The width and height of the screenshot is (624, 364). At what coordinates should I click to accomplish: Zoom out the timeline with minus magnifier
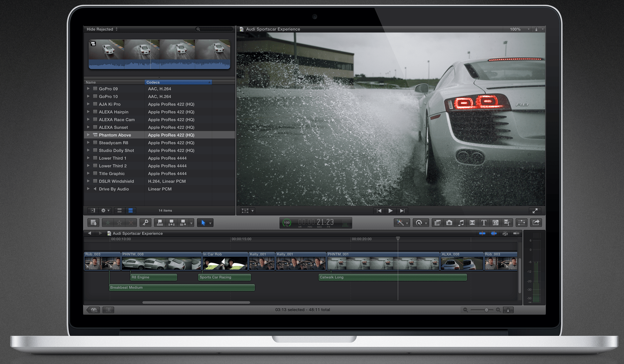465,310
